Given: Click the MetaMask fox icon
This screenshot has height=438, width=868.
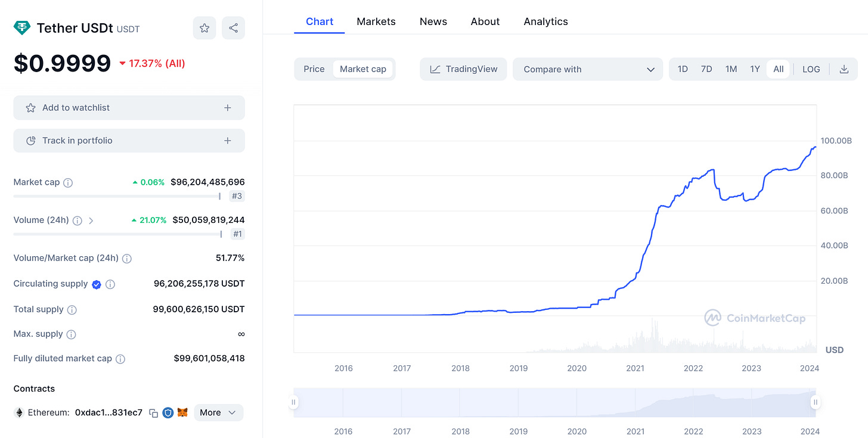Looking at the screenshot, I should tap(183, 412).
